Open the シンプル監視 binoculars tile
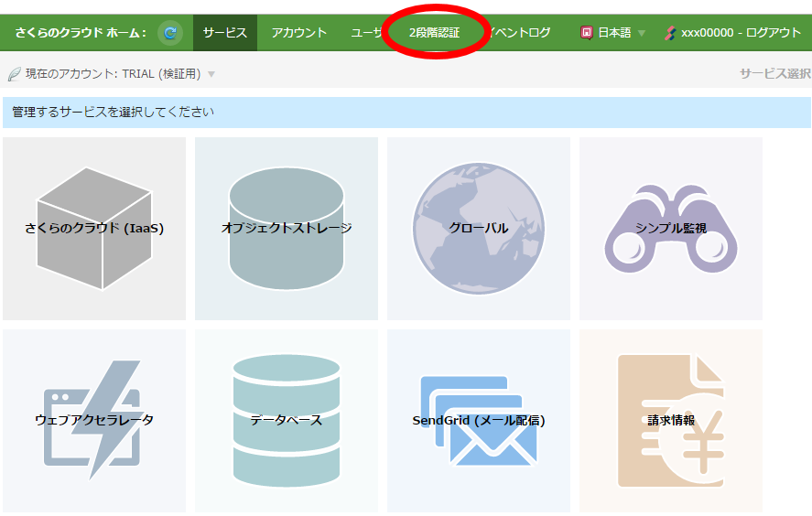The width and height of the screenshot is (812, 516). [671, 228]
